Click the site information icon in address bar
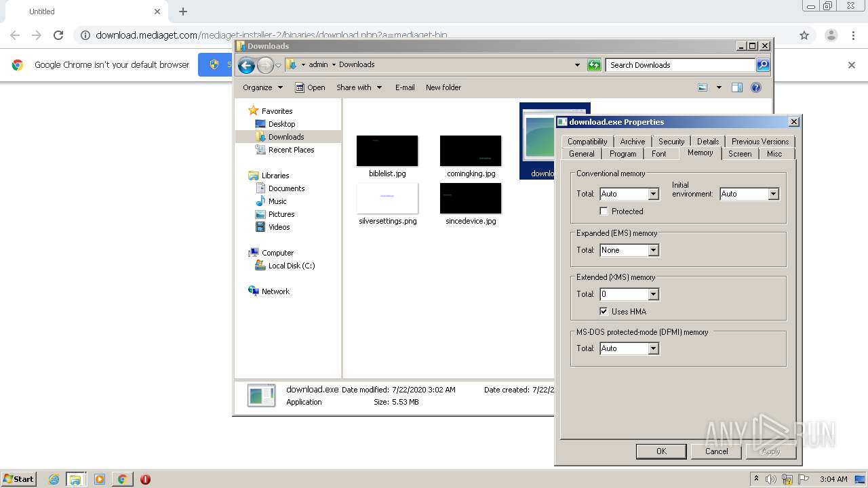Image resolution: width=868 pixels, height=488 pixels. click(85, 35)
